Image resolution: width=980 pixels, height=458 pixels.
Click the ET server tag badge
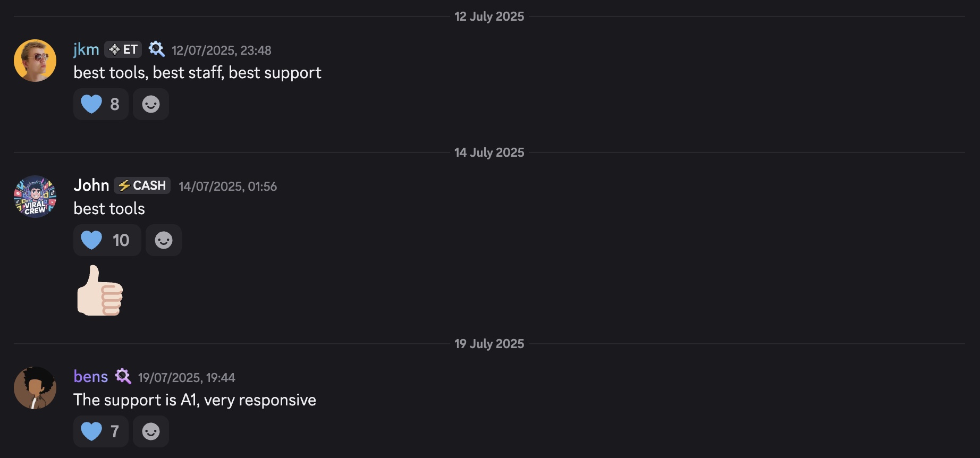click(123, 49)
